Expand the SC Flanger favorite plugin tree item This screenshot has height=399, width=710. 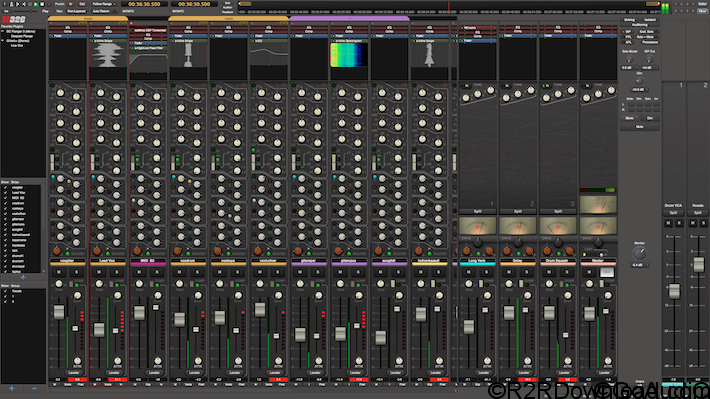point(3,32)
